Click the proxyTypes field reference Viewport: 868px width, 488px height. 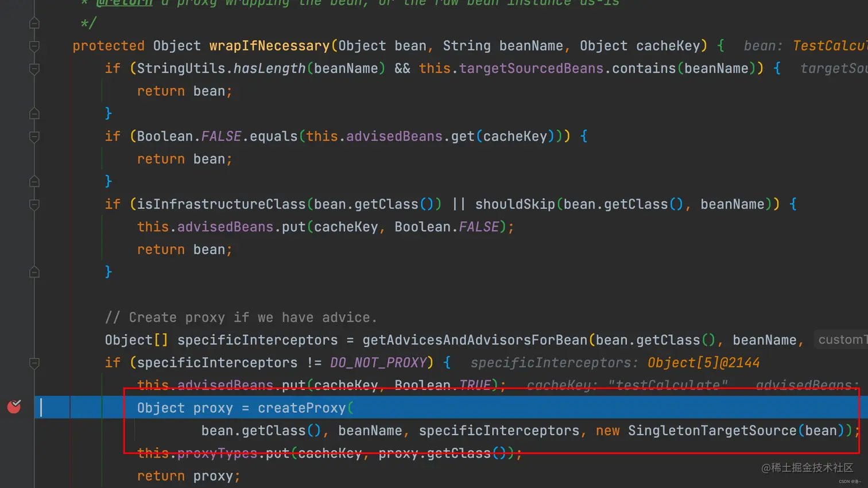pos(217,454)
